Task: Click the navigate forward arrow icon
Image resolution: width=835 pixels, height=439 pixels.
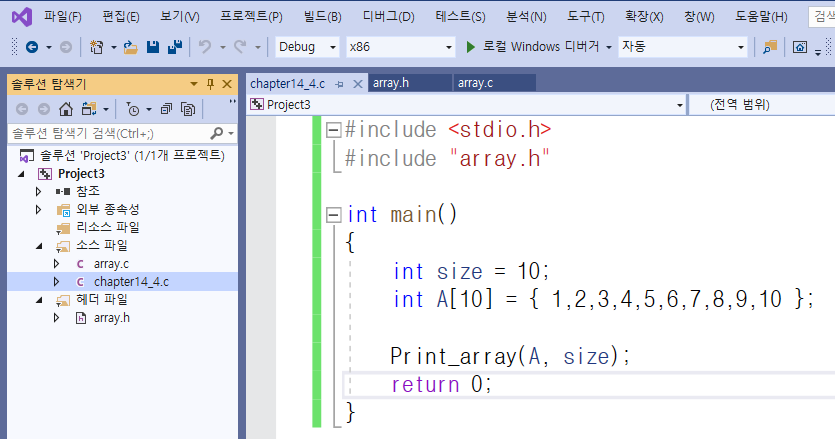Action: pos(66,47)
